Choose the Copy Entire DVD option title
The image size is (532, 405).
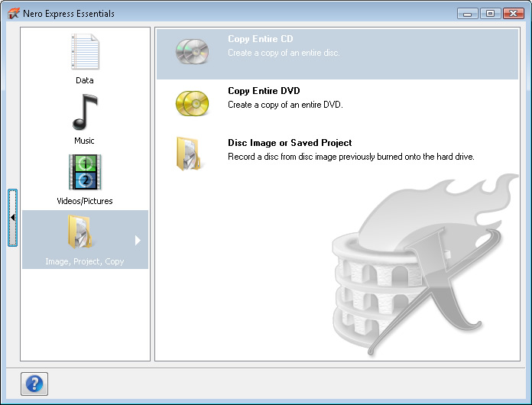(x=264, y=91)
